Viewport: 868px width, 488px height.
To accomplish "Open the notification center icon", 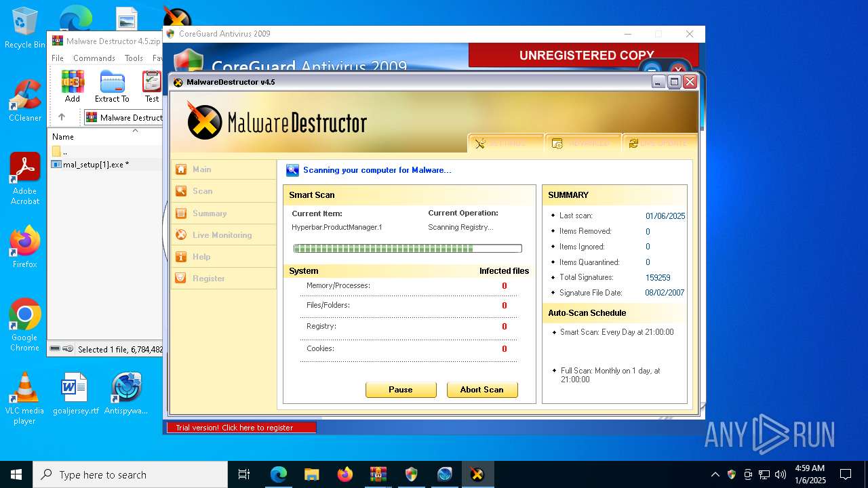I will click(846, 474).
